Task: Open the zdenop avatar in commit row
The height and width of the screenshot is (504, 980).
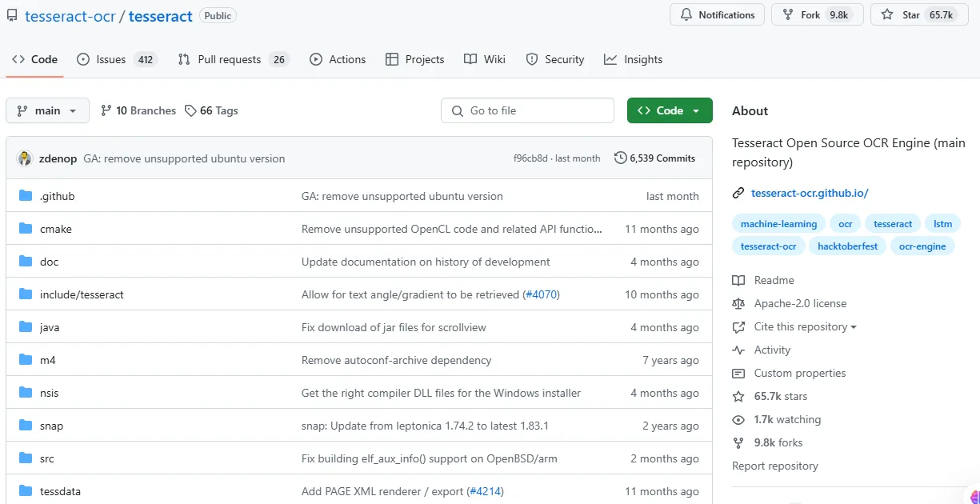Action: [x=24, y=158]
